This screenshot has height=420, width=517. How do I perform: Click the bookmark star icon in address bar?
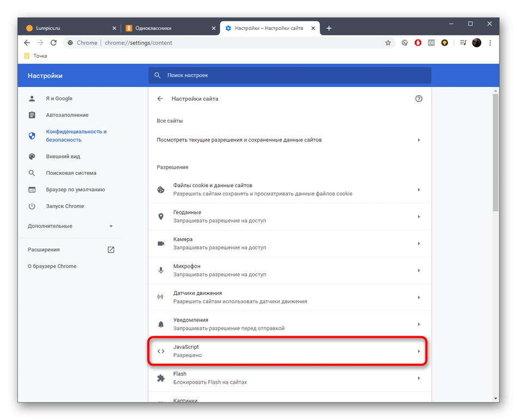tap(388, 43)
